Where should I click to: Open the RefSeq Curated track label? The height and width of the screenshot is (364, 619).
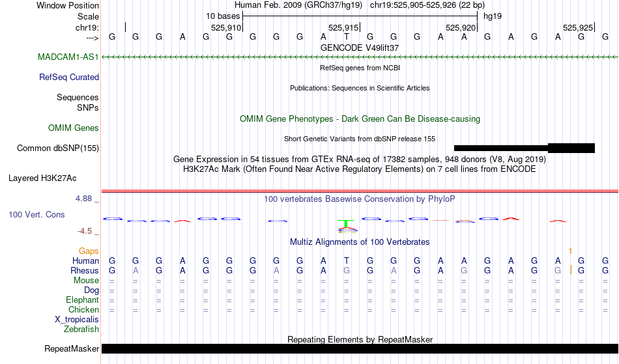click(68, 77)
